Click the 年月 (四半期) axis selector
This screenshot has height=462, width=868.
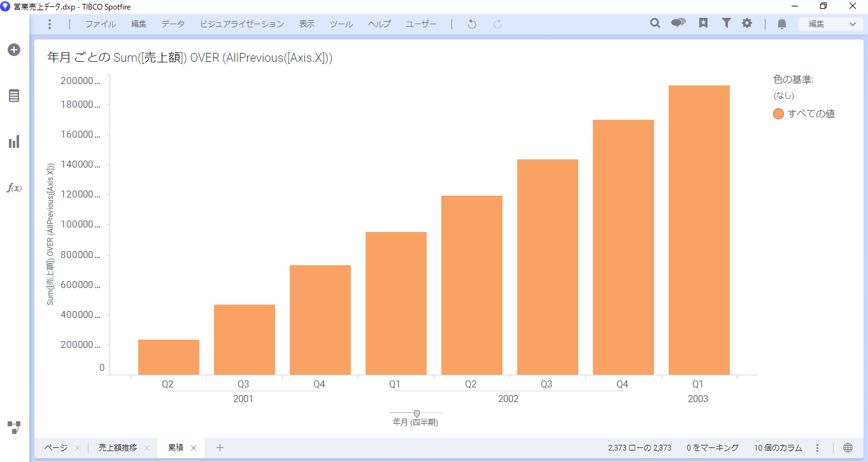click(415, 422)
